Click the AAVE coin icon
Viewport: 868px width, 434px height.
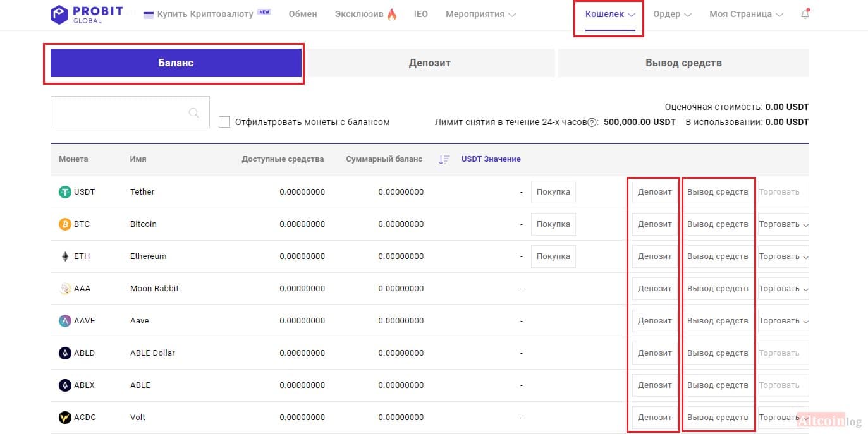point(64,321)
